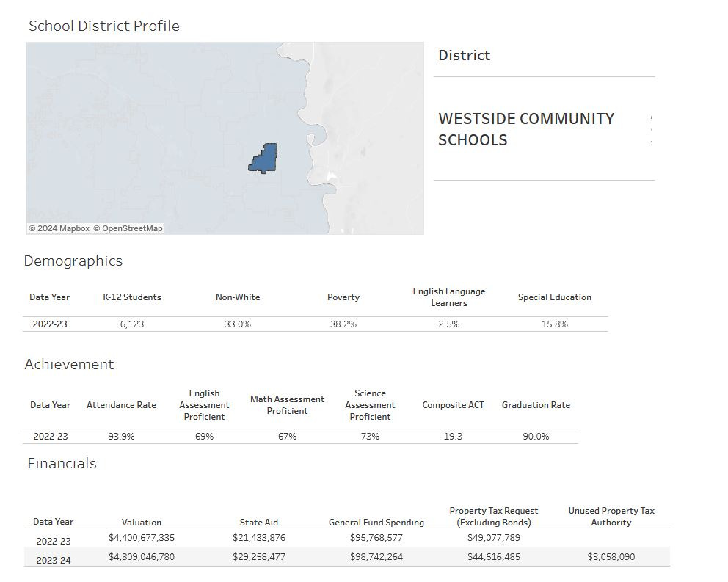Viewport: 728px width, 582px height.
Task: Select the Special Education column header
Action: pos(555,297)
